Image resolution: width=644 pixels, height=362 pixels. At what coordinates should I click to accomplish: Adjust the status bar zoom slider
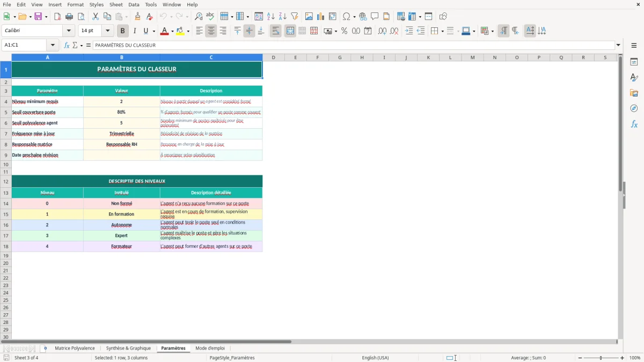[x=601, y=358]
